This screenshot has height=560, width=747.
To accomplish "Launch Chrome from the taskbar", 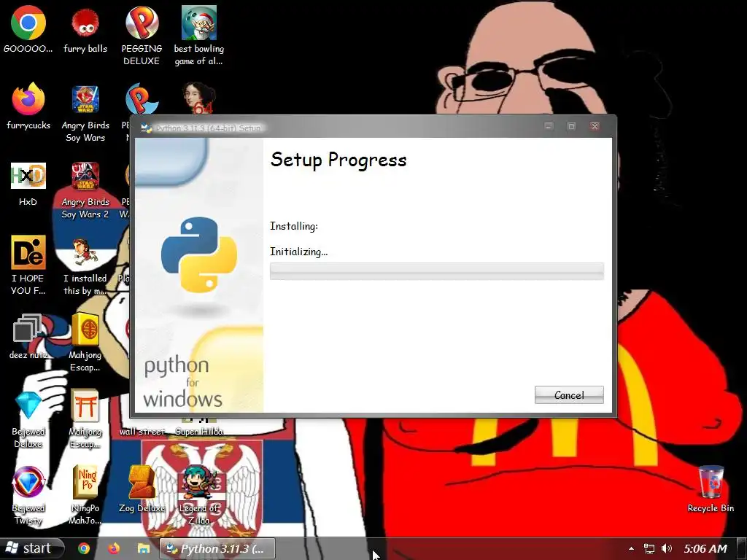I will 84,548.
